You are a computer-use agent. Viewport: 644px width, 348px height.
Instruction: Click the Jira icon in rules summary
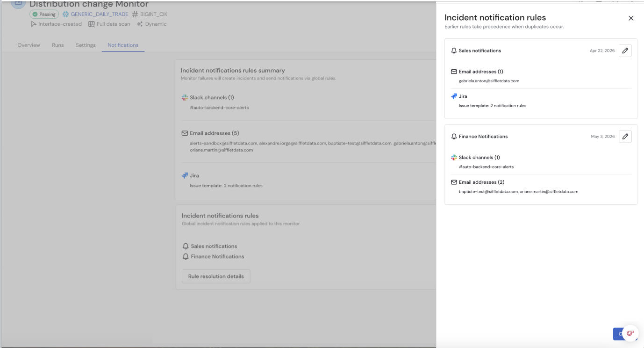[185, 176]
